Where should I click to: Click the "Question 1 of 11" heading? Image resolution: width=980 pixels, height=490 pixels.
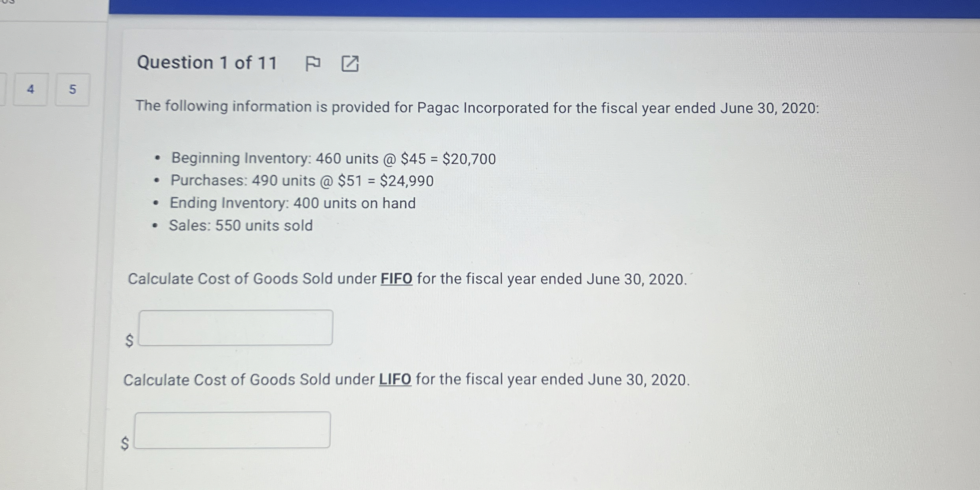(x=207, y=63)
